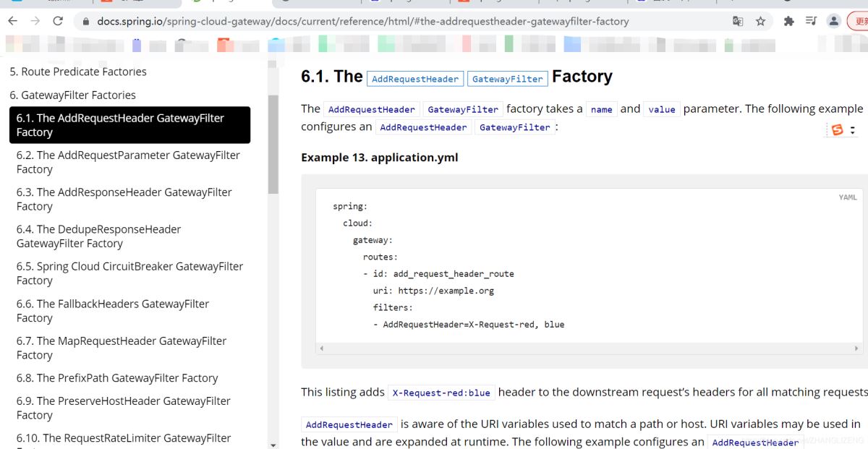
Task: Click the 'name' inline code parameter
Action: [601, 109]
